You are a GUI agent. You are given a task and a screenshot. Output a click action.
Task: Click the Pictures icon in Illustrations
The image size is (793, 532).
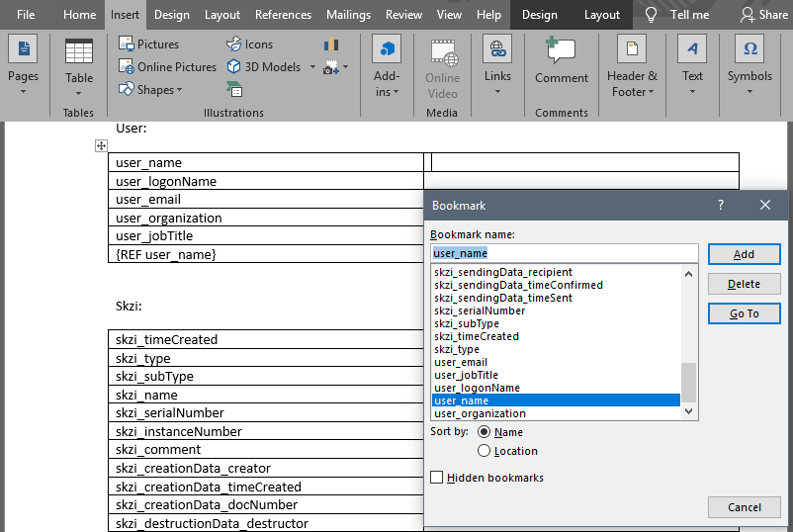[127, 44]
